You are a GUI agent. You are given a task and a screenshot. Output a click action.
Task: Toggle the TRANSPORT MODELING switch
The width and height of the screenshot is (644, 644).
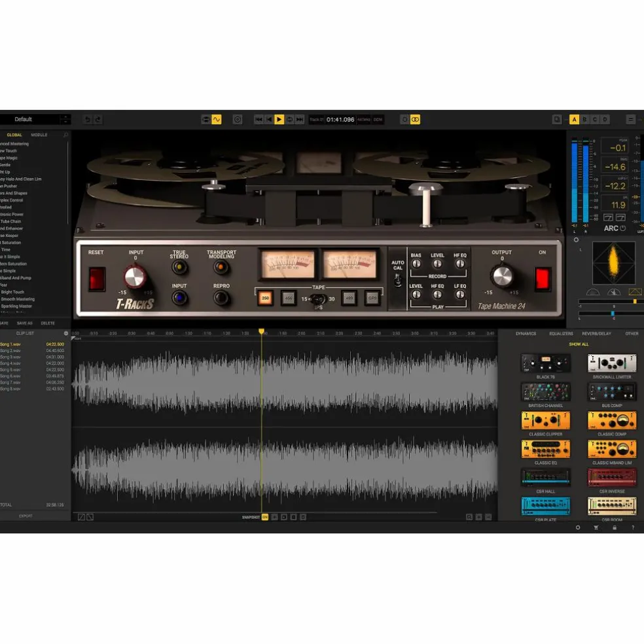221,268
